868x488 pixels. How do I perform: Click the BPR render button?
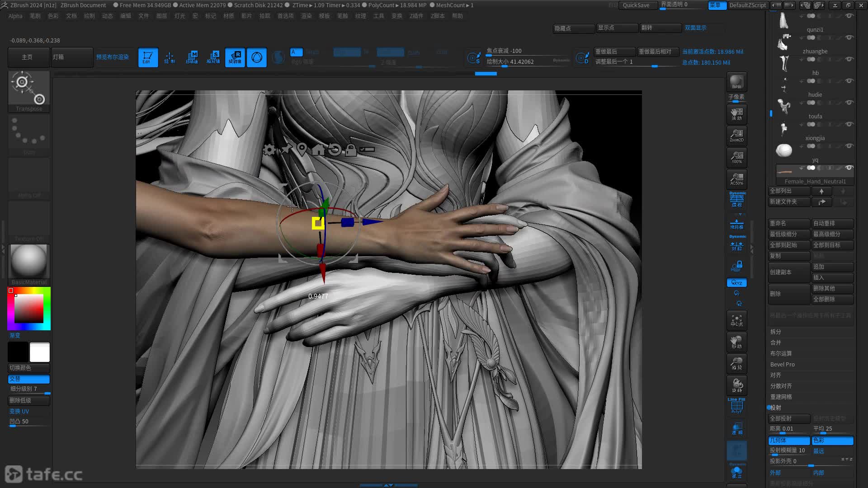pos(736,82)
